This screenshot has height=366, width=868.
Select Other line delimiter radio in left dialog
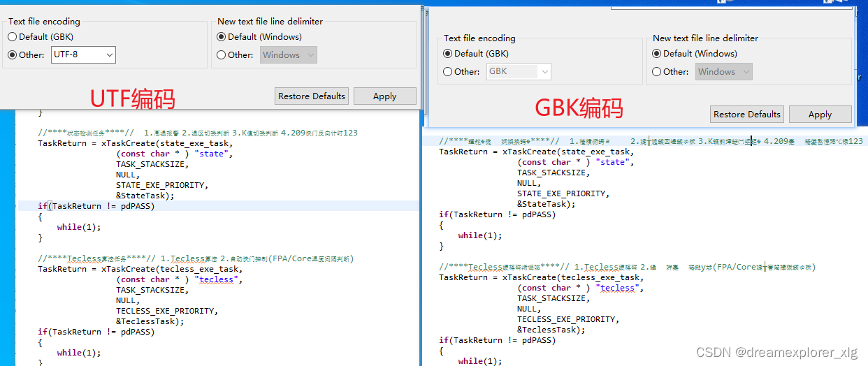(x=222, y=55)
